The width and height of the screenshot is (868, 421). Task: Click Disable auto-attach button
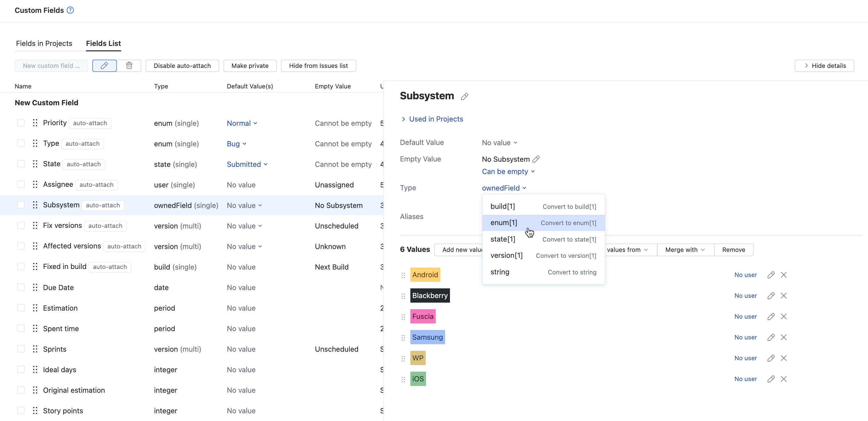pos(182,65)
